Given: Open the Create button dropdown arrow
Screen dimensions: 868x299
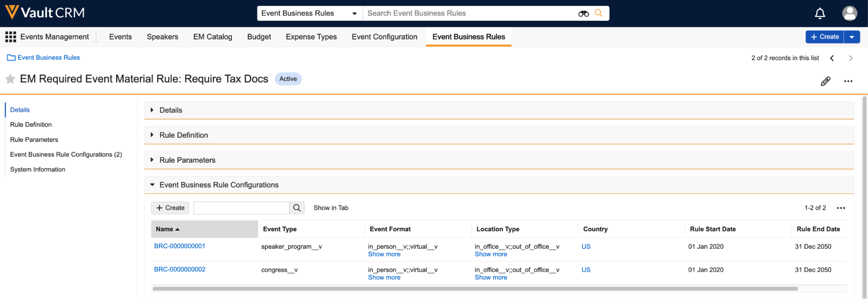Looking at the screenshot, I should pos(851,37).
